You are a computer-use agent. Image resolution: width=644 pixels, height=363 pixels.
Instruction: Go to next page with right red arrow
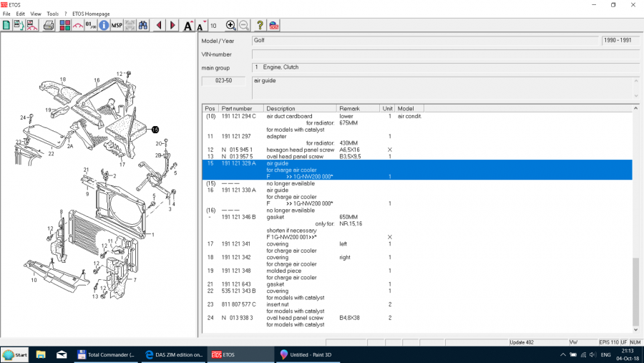pos(172,25)
